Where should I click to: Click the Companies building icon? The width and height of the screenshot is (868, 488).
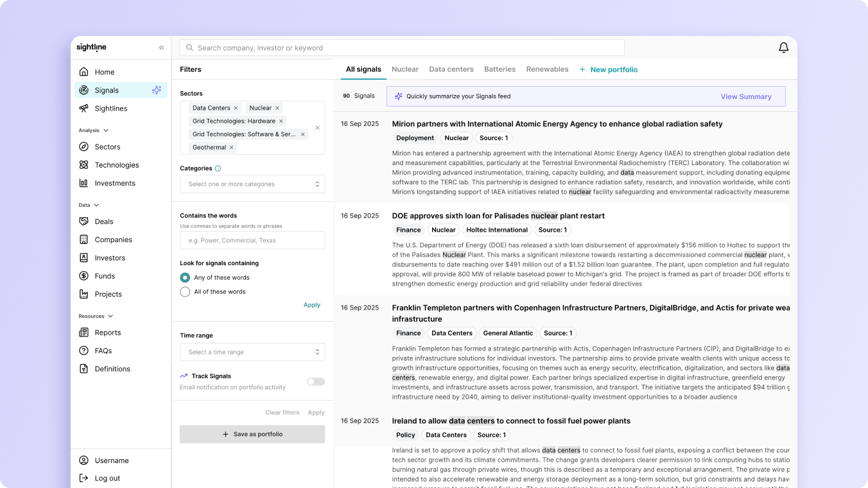click(83, 240)
